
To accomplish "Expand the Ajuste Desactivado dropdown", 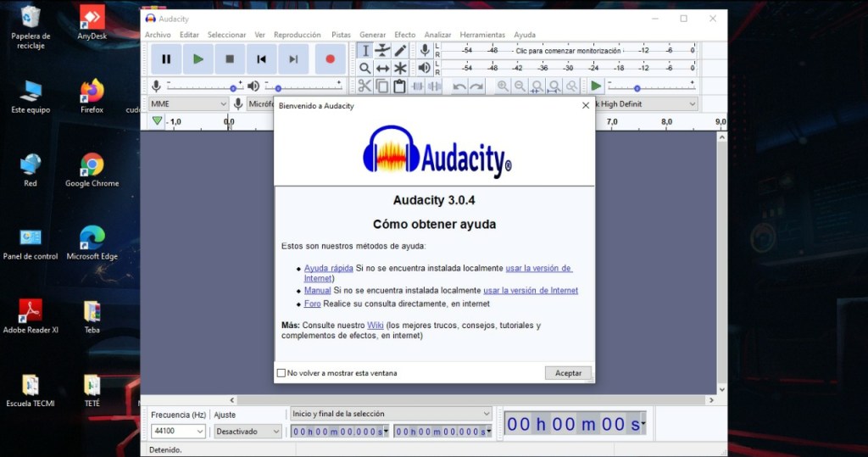I will tap(247, 431).
